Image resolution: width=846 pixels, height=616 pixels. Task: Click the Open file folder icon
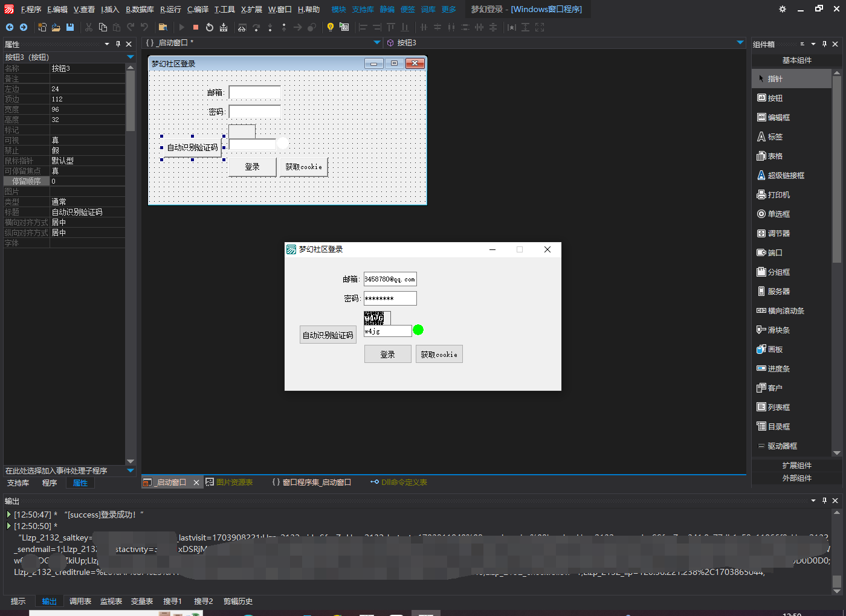56,27
